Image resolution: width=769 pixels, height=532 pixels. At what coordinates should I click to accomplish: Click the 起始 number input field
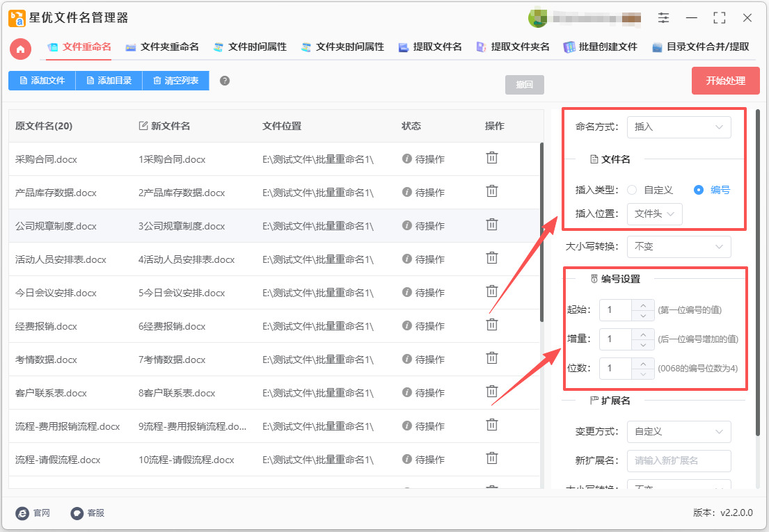[x=615, y=310]
